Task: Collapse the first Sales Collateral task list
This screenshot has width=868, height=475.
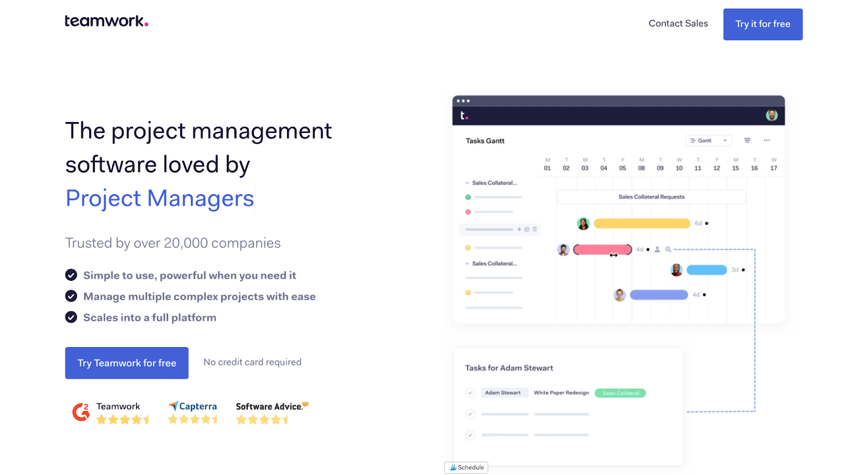Action: (467, 183)
